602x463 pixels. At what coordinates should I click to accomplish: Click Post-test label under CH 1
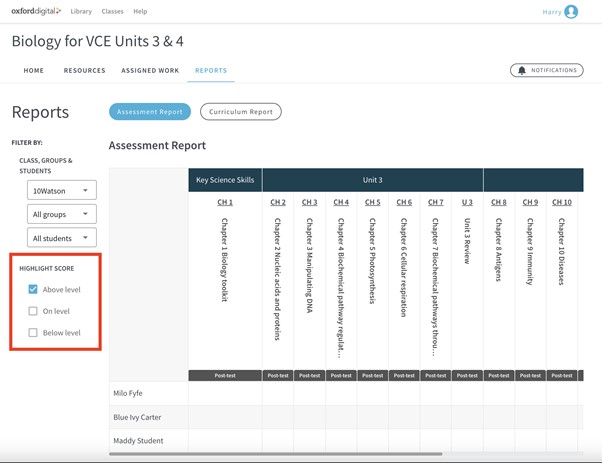pyautogui.click(x=225, y=375)
